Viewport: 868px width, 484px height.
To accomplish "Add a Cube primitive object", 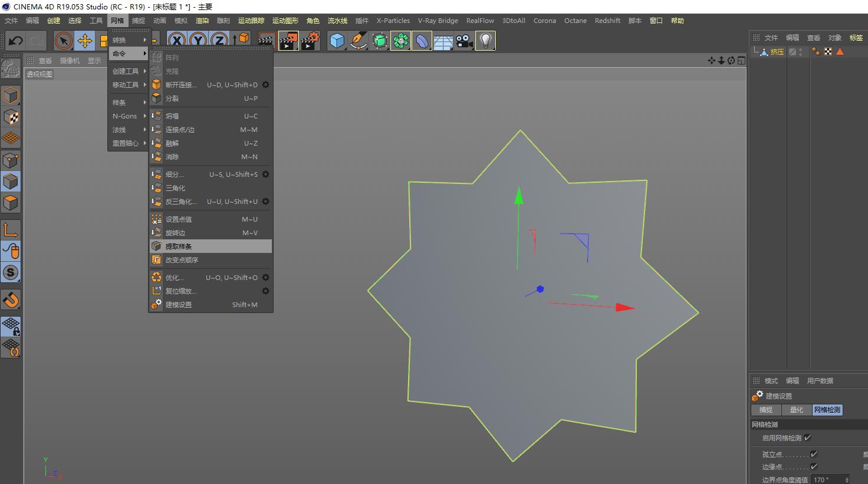I will click(x=337, y=41).
